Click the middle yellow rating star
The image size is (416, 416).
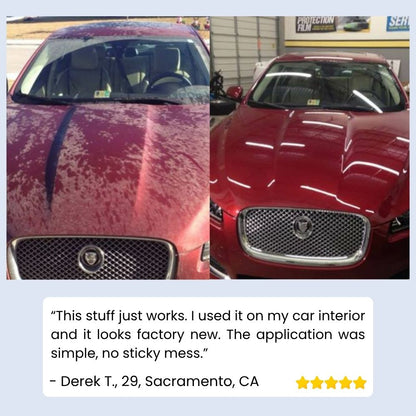point(331,383)
